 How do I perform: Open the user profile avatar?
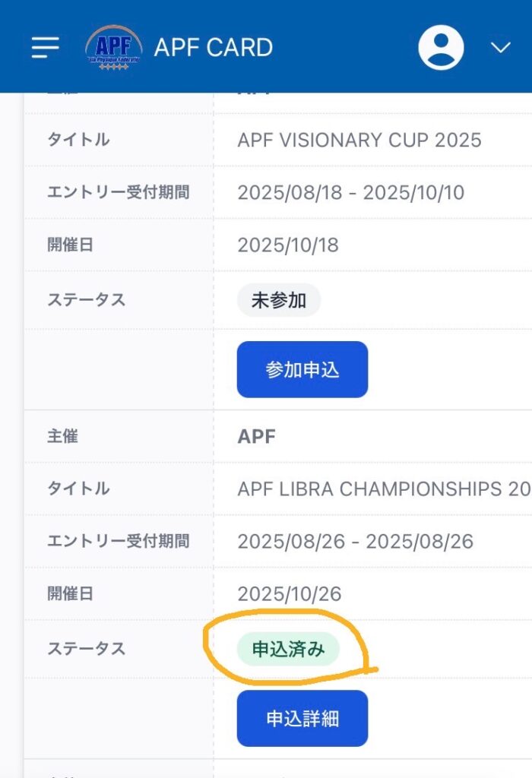point(441,47)
